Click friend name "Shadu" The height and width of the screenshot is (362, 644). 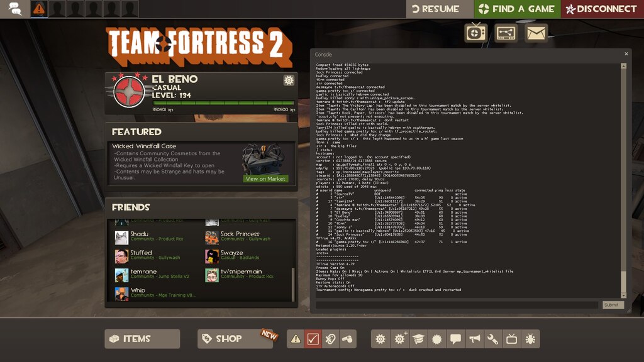click(139, 234)
